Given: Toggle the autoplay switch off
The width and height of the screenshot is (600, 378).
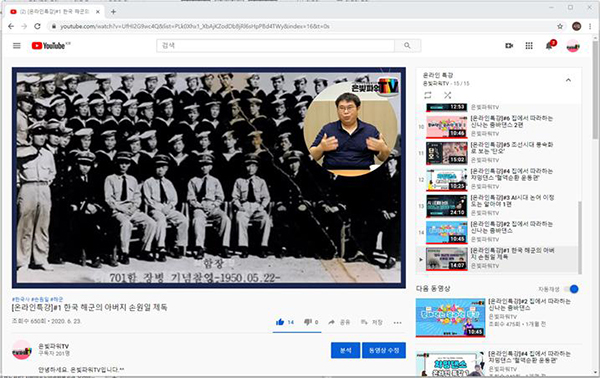Looking at the screenshot, I should [x=572, y=289].
